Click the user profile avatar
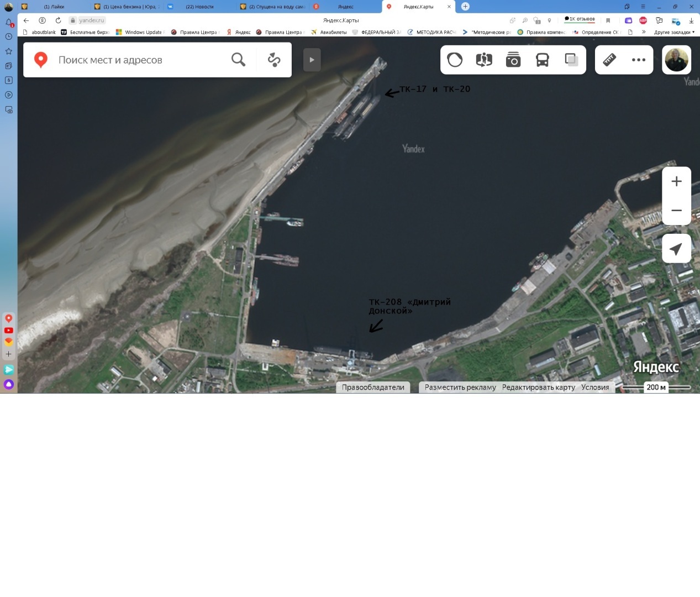Screen dimensions: 700x597 pyautogui.click(x=676, y=60)
